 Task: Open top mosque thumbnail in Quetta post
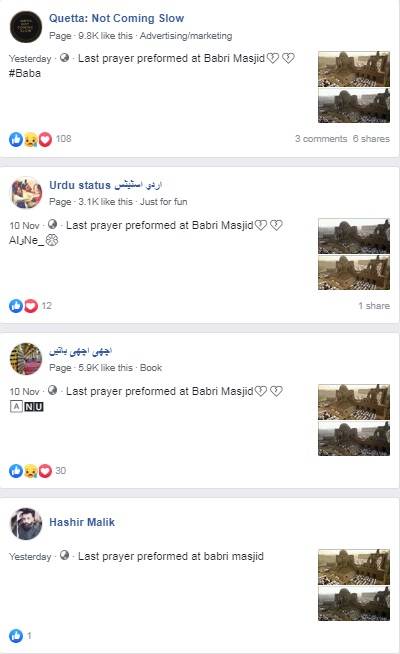[354, 69]
